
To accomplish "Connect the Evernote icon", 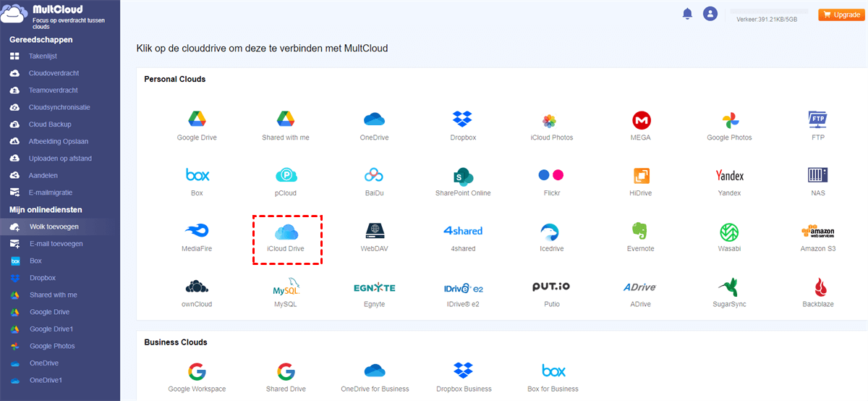I will click(x=641, y=231).
